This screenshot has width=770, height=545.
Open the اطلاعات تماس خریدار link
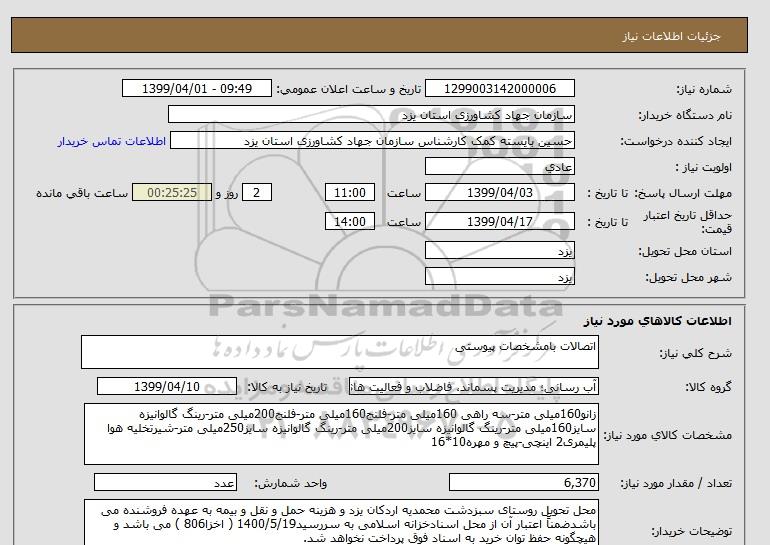click(x=111, y=141)
